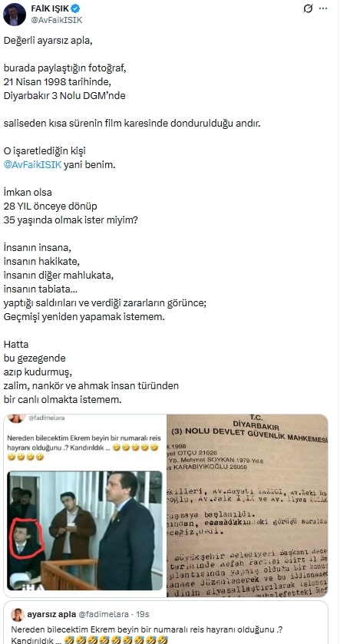Click the blue verified badge next to name
This screenshot has width=340, height=644.
(x=75, y=8)
